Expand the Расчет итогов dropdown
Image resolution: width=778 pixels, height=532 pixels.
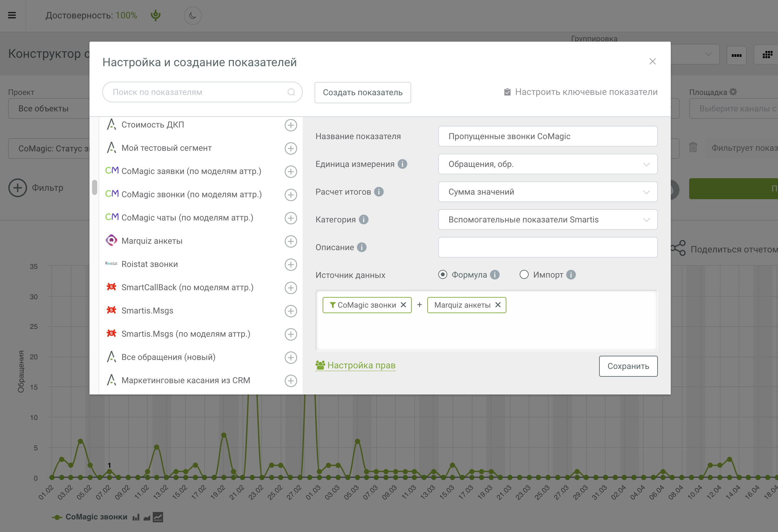click(x=547, y=192)
